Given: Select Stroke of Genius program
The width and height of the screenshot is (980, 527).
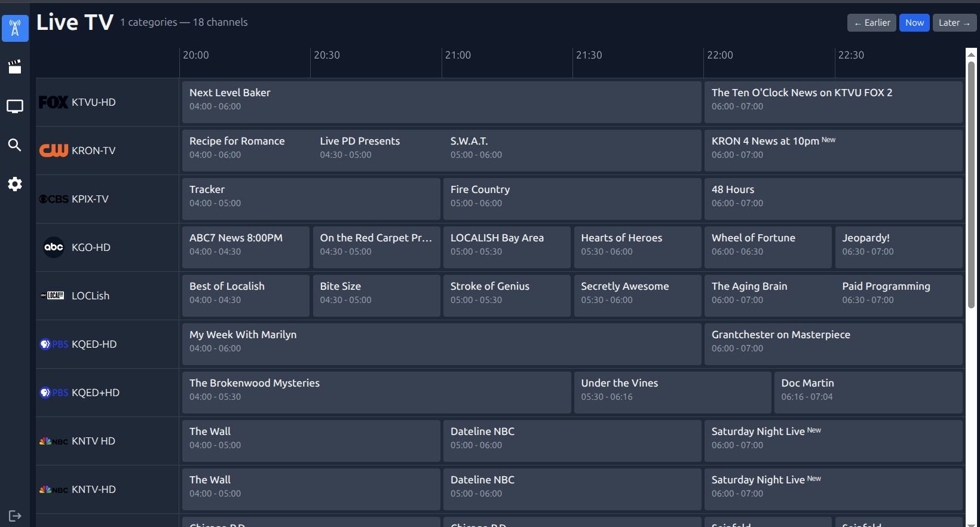Looking at the screenshot, I should 507,296.
